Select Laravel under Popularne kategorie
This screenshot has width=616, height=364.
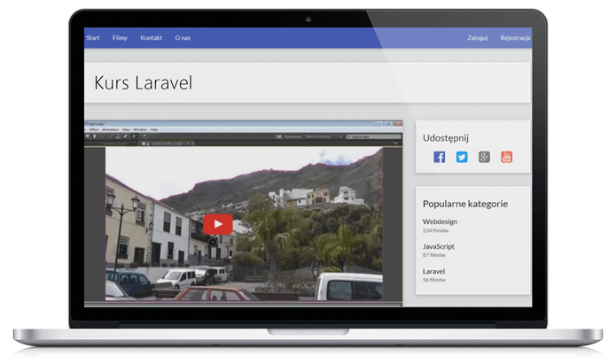(434, 271)
